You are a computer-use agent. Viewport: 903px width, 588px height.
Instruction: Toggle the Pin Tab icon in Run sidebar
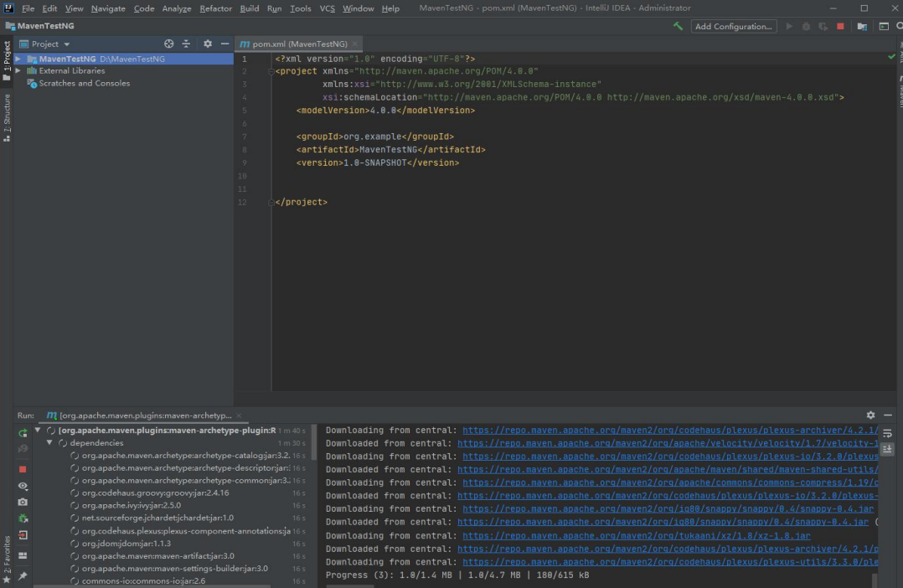[x=23, y=575]
